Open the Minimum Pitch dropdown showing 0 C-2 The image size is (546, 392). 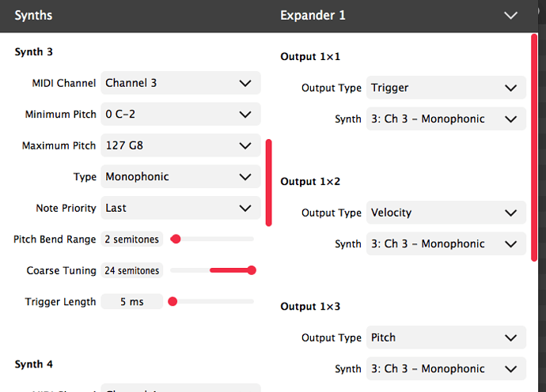click(x=180, y=114)
